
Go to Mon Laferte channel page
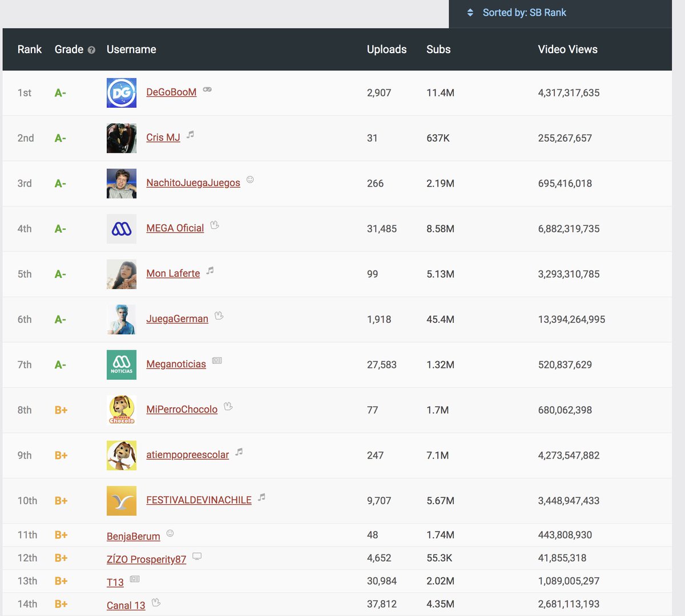173,273
